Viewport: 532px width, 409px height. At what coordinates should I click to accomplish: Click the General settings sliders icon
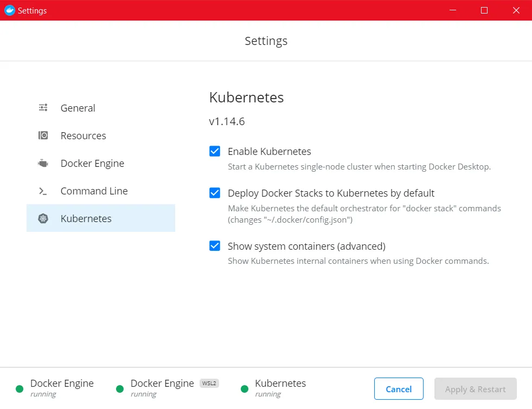(43, 108)
